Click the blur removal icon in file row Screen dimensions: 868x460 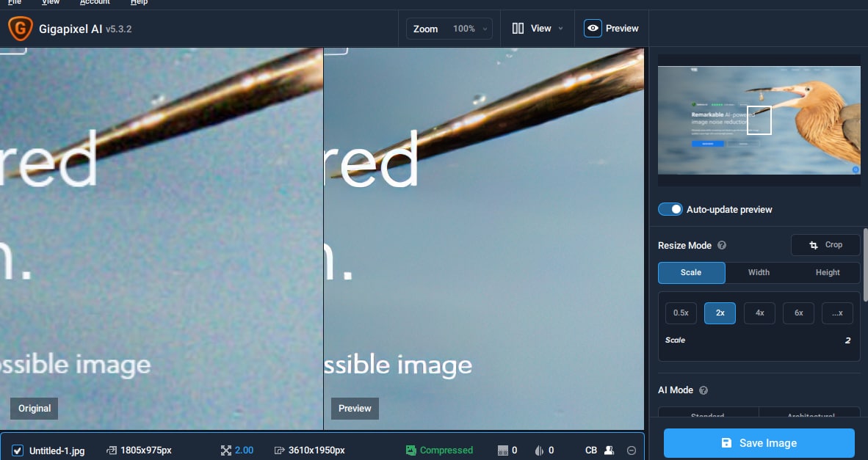pyautogui.click(x=538, y=450)
